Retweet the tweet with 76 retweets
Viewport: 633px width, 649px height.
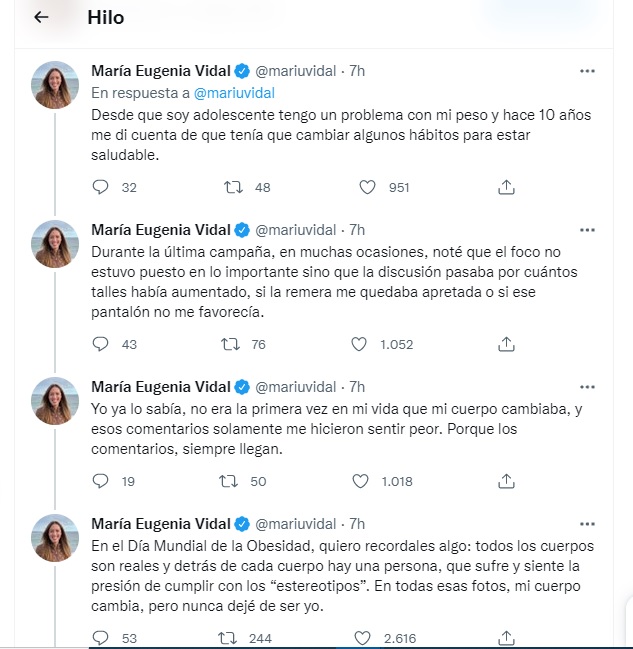231,344
